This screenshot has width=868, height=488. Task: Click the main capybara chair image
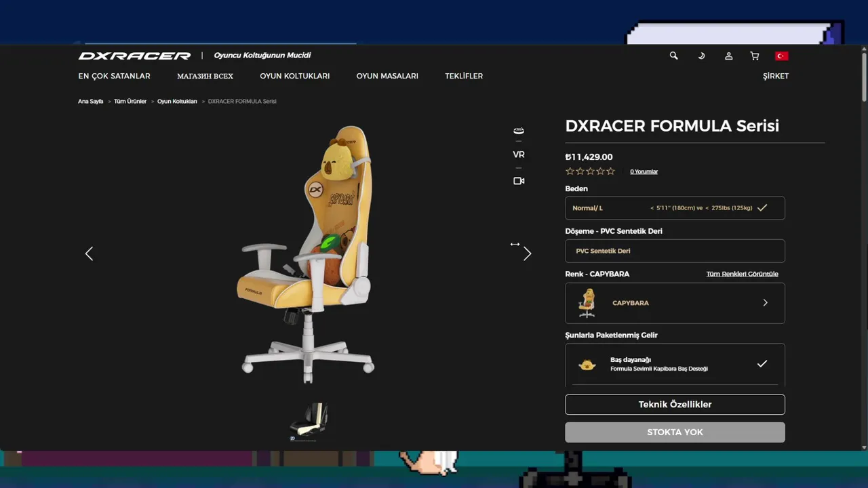point(307,253)
